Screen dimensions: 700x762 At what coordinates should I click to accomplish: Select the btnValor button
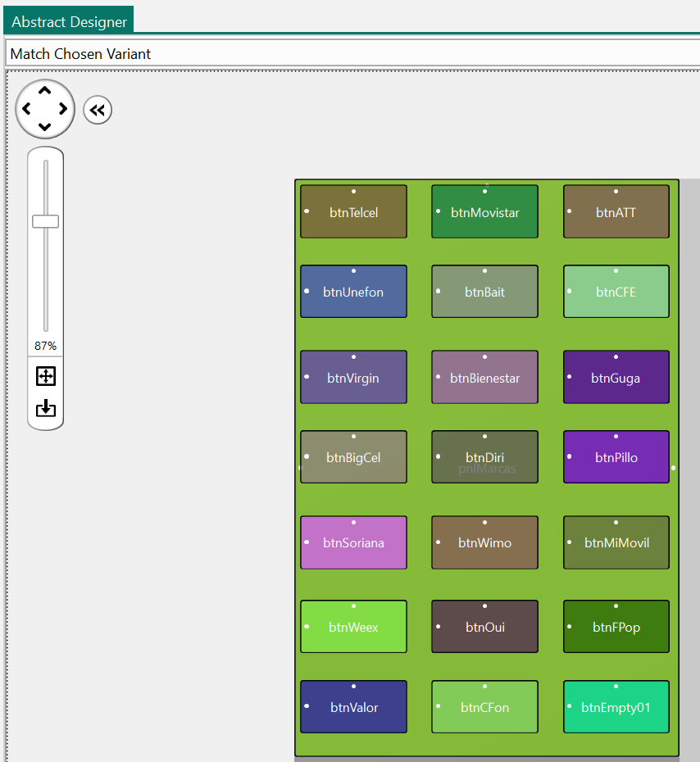pyautogui.click(x=353, y=706)
